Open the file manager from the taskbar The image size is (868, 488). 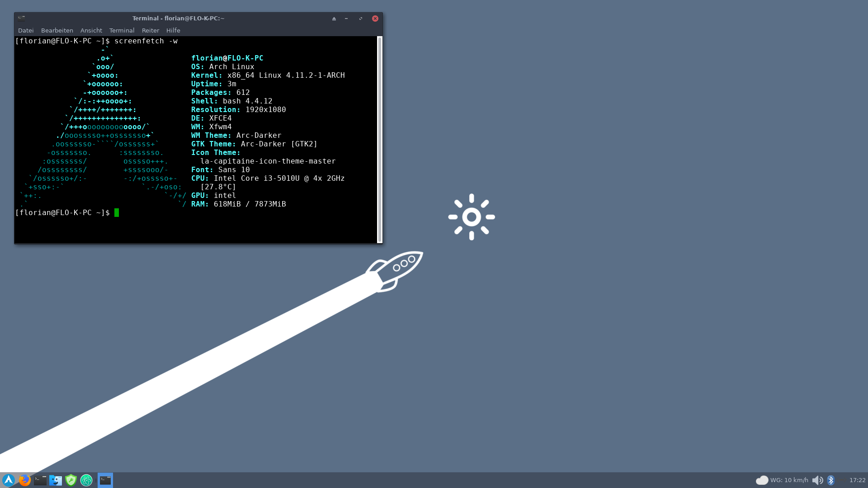55,480
